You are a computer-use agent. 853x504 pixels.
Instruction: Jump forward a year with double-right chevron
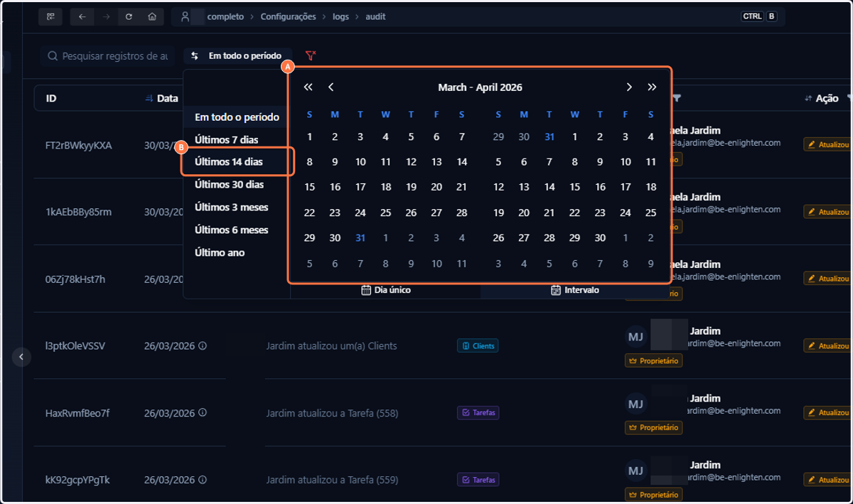pyautogui.click(x=652, y=87)
